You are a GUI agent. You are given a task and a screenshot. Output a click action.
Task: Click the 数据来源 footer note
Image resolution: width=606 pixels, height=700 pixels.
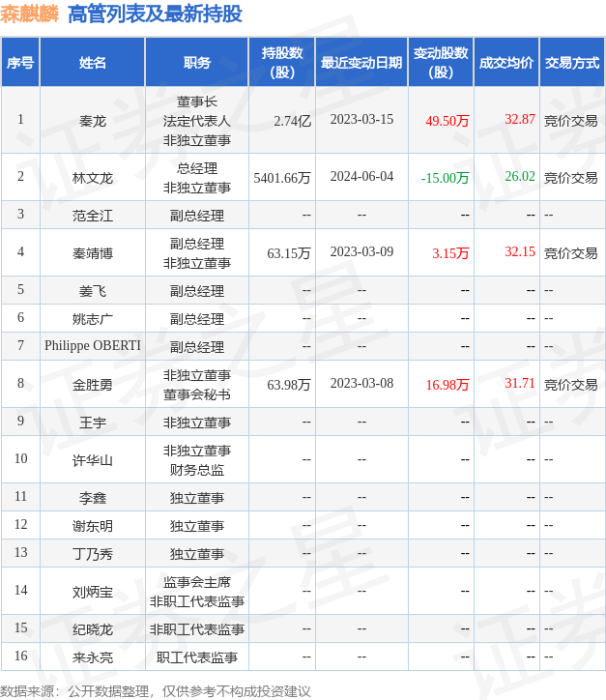tap(156, 691)
